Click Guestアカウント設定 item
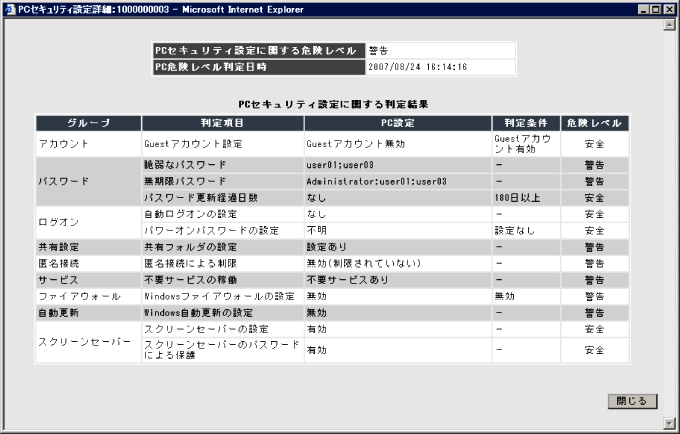 (x=193, y=144)
